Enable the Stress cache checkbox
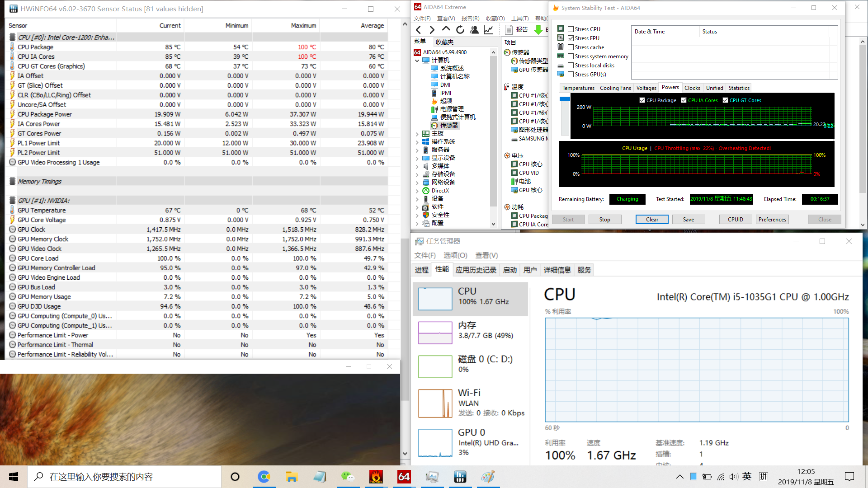Image resolution: width=868 pixels, height=488 pixels. [571, 47]
